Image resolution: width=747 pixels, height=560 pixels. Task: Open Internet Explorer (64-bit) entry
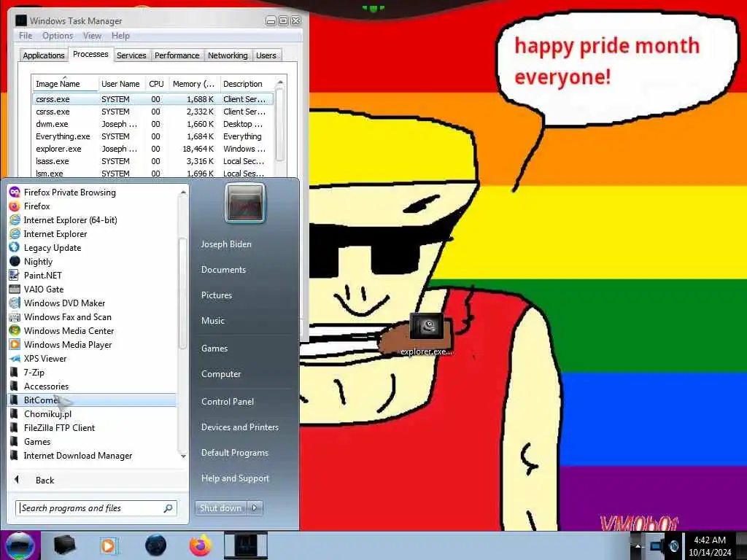(63, 220)
